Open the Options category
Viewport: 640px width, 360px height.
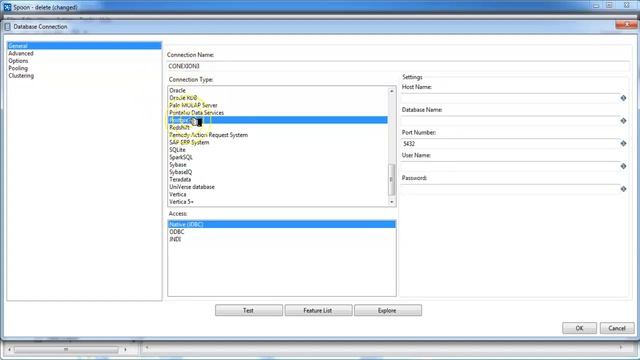point(18,61)
